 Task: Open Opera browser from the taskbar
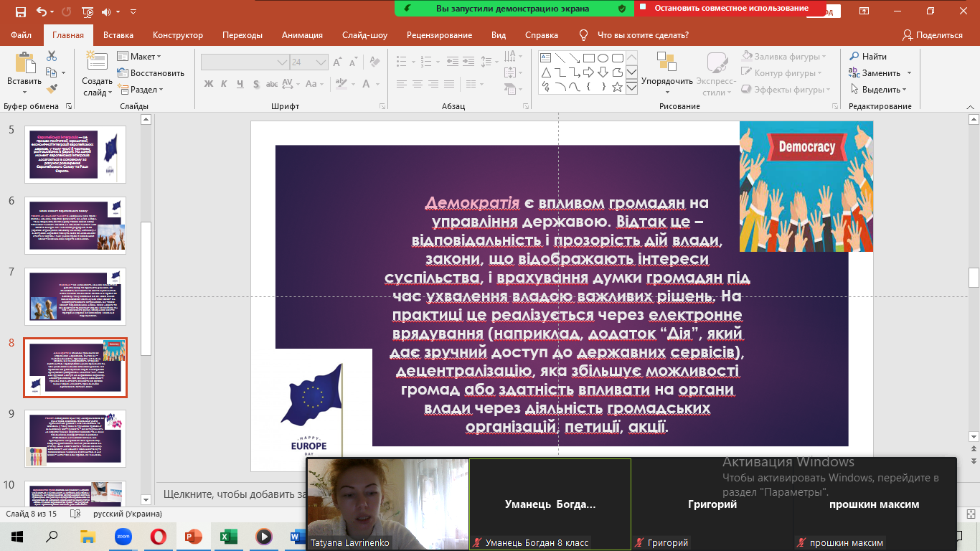click(x=157, y=536)
